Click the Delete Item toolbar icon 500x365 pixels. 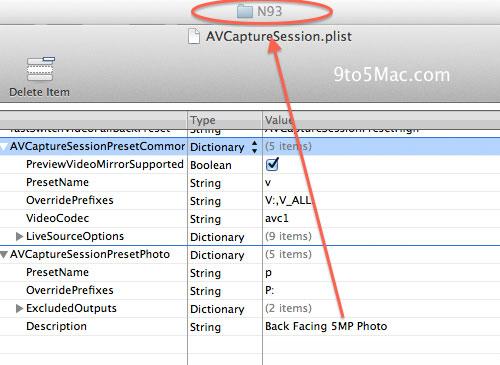coord(41,69)
